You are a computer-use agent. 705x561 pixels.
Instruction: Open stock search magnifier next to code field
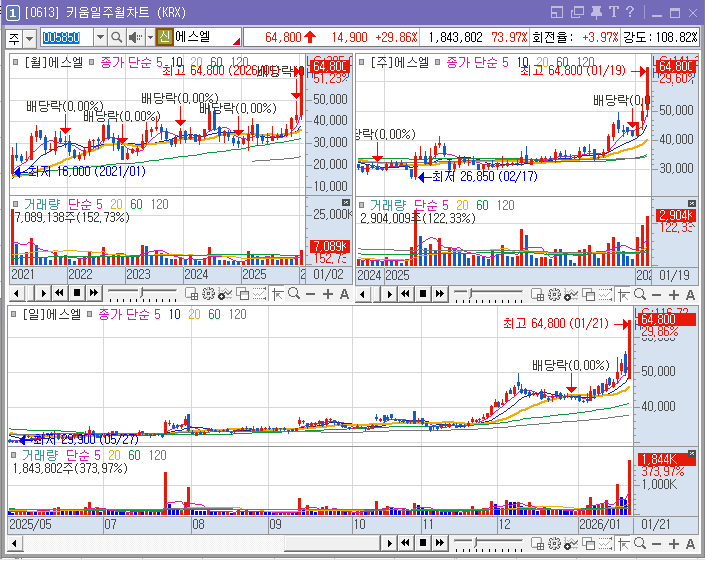(x=116, y=37)
